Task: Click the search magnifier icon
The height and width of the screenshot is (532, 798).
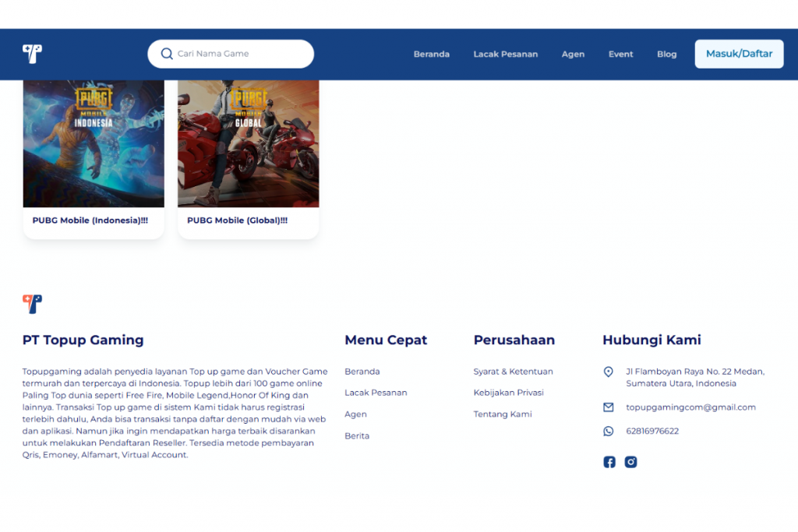Action: 167,54
